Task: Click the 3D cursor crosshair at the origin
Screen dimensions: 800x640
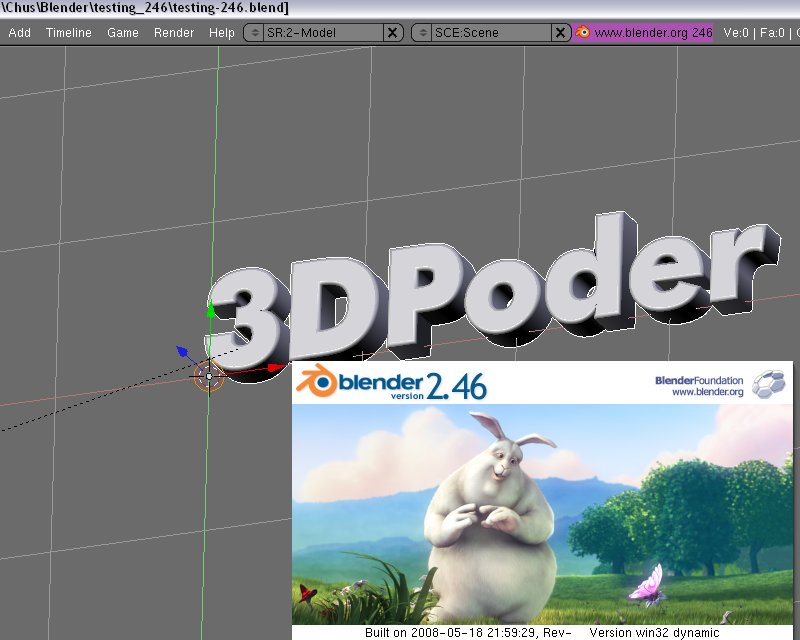Action: [209, 376]
